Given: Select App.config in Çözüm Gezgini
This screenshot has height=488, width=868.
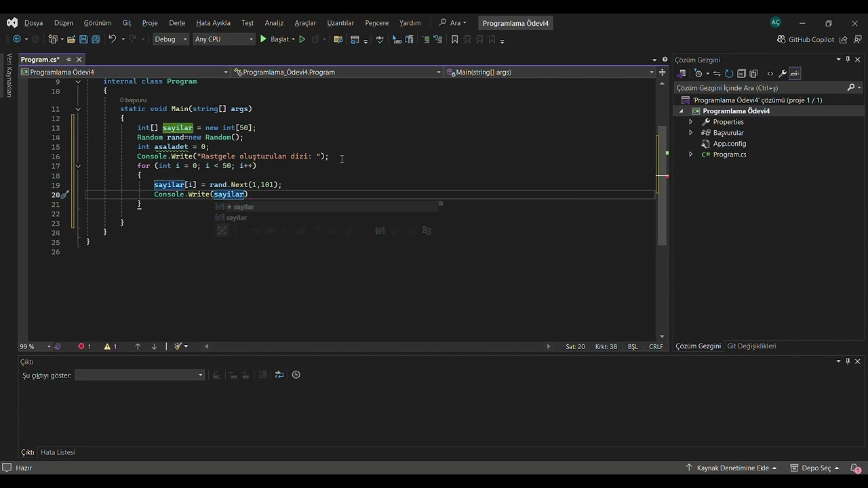Looking at the screenshot, I should [x=729, y=144].
